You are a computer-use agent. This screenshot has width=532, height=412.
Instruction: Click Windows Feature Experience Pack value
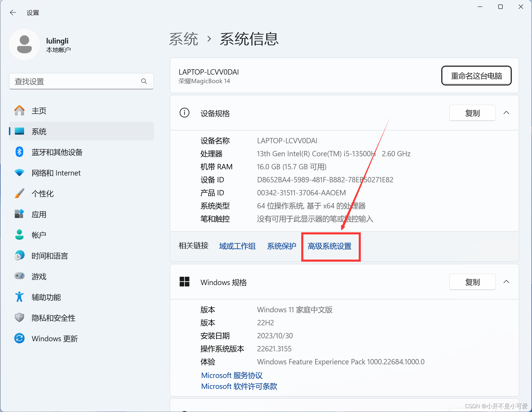[341, 362]
